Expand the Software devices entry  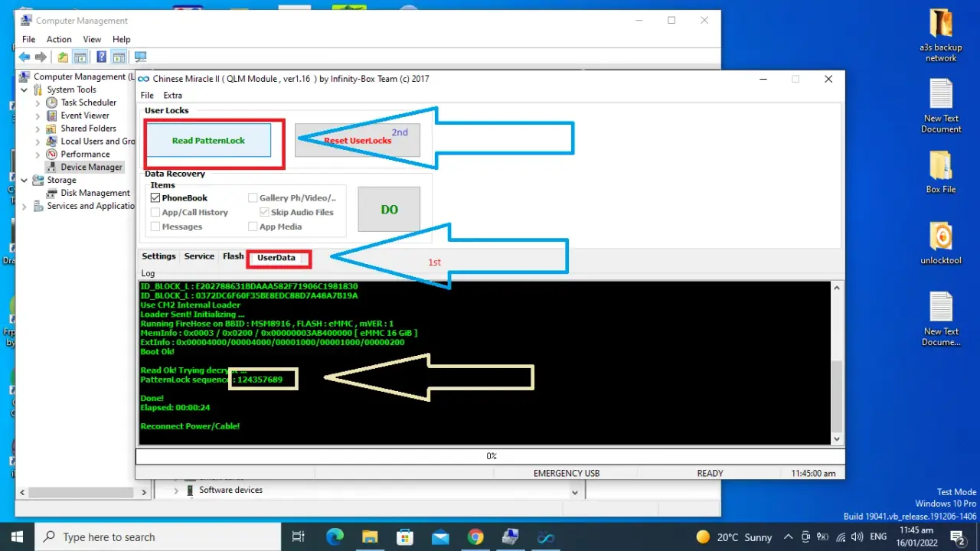coord(176,491)
